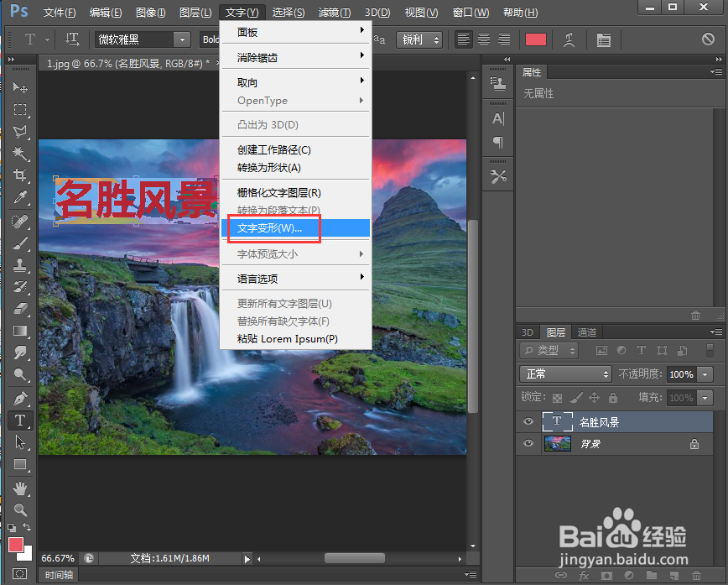Click center align text button

click(x=484, y=39)
